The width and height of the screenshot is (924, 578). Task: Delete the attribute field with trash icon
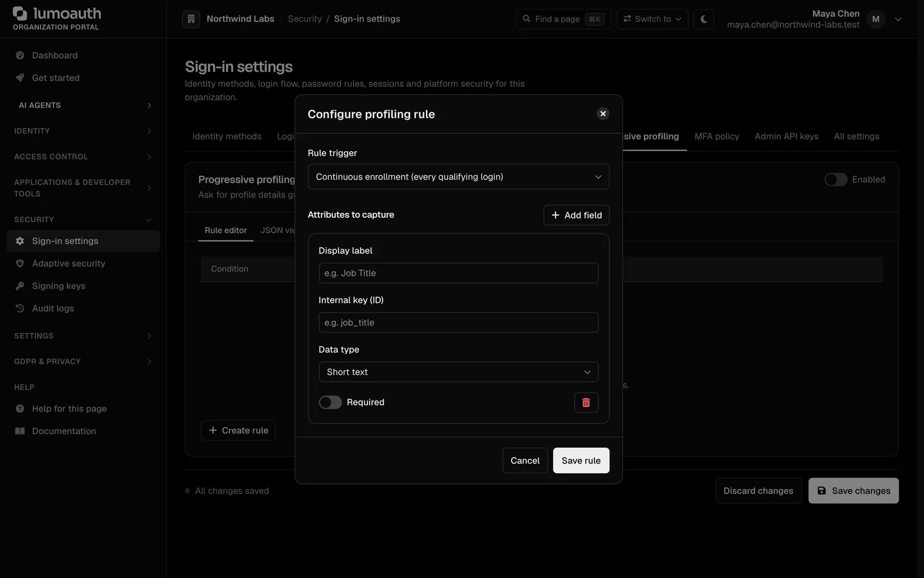pyautogui.click(x=586, y=403)
